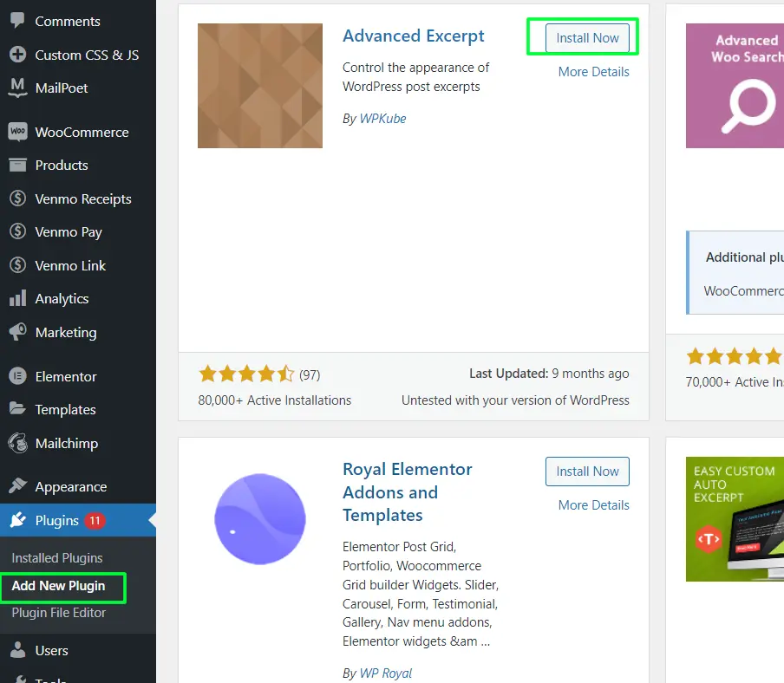This screenshot has width=784, height=683.
Task: Open MailPoet via its M icon
Action: point(17,88)
